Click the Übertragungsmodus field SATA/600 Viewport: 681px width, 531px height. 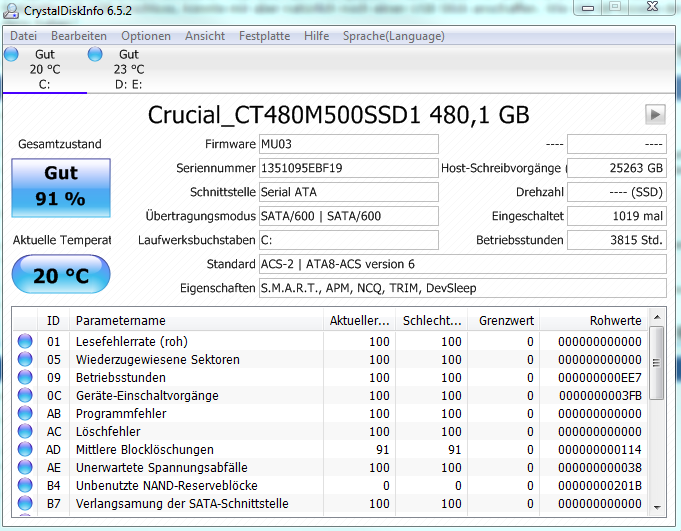349,216
